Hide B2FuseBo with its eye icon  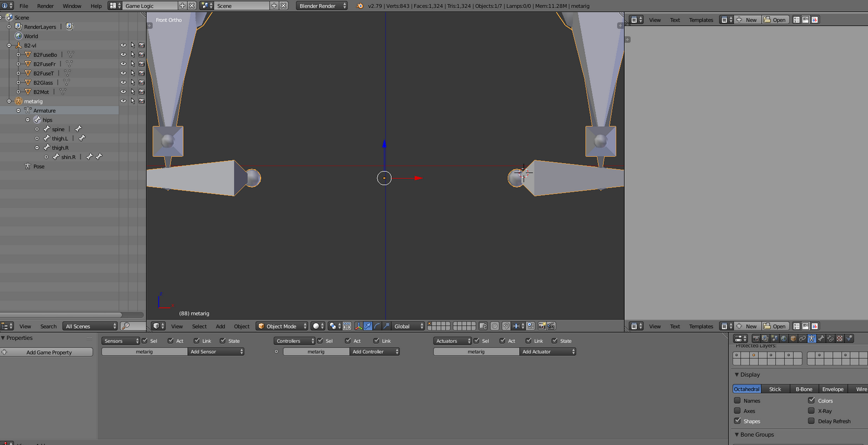click(123, 54)
